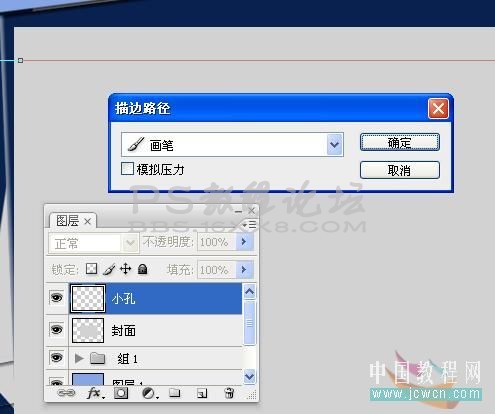Close the 描边路径 dialog
The image size is (495, 414).
(x=438, y=108)
